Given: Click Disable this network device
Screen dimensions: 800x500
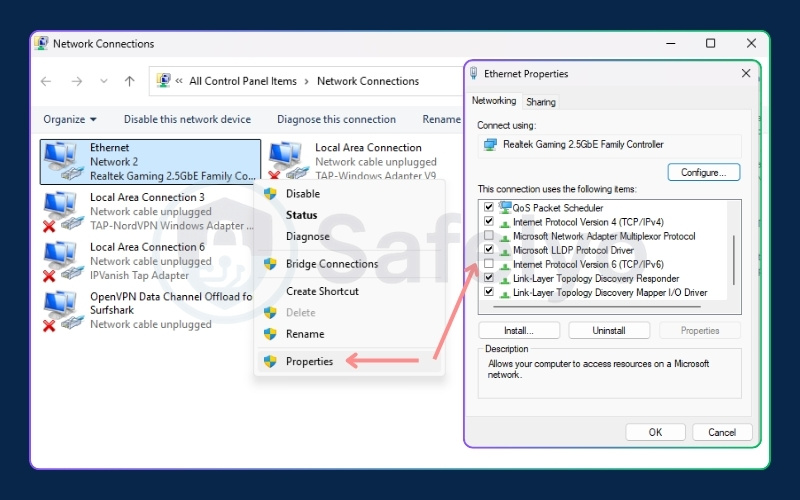Looking at the screenshot, I should tap(187, 119).
